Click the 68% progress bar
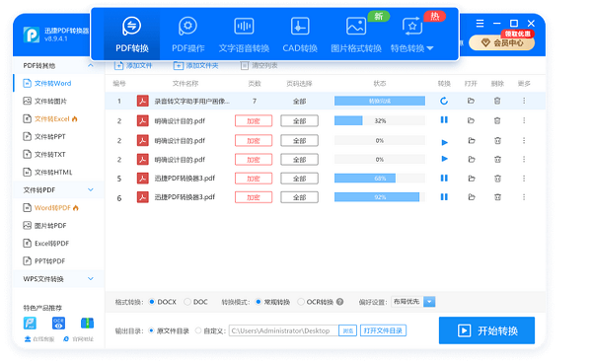This screenshot has height=364, width=592. 380,178
